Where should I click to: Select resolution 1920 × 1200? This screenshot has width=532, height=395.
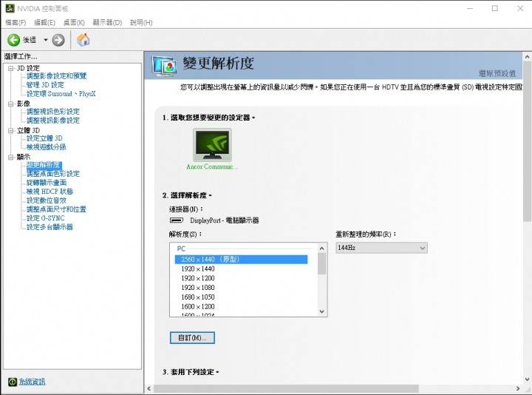(x=198, y=278)
